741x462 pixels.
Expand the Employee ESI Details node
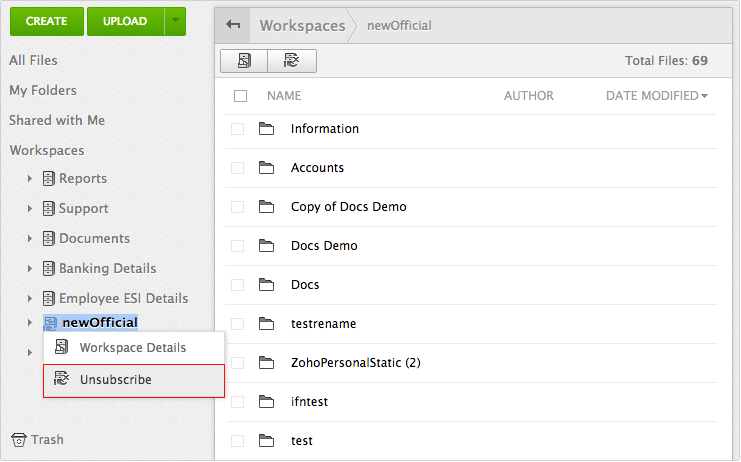click(x=30, y=299)
